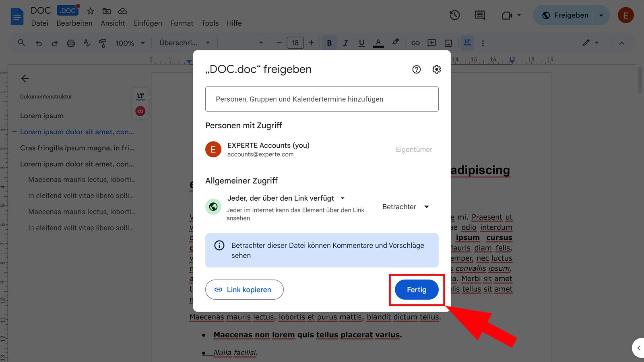Viewport: 644px width, 362px height.
Task: Open the Einfügen menu
Action: pyautogui.click(x=147, y=23)
